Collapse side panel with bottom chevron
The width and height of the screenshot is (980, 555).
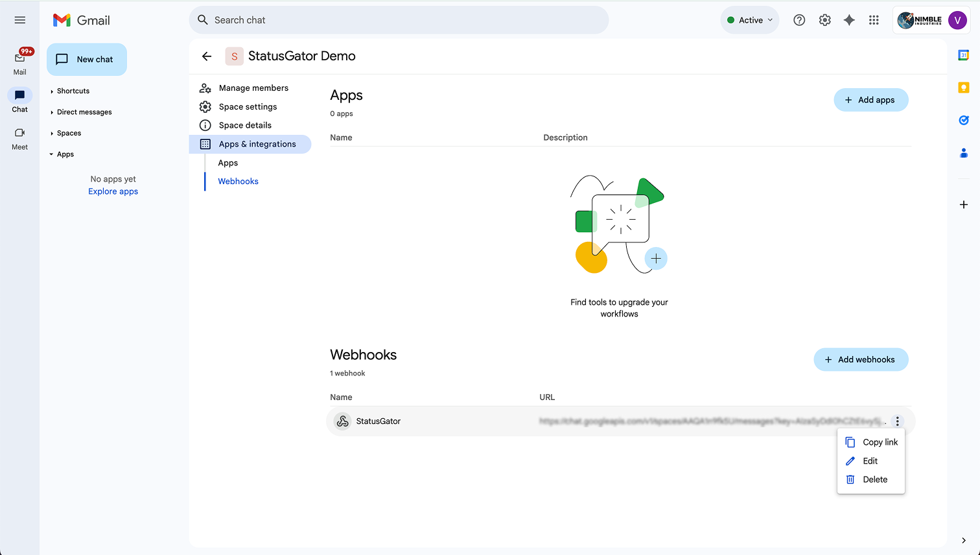pyautogui.click(x=964, y=541)
